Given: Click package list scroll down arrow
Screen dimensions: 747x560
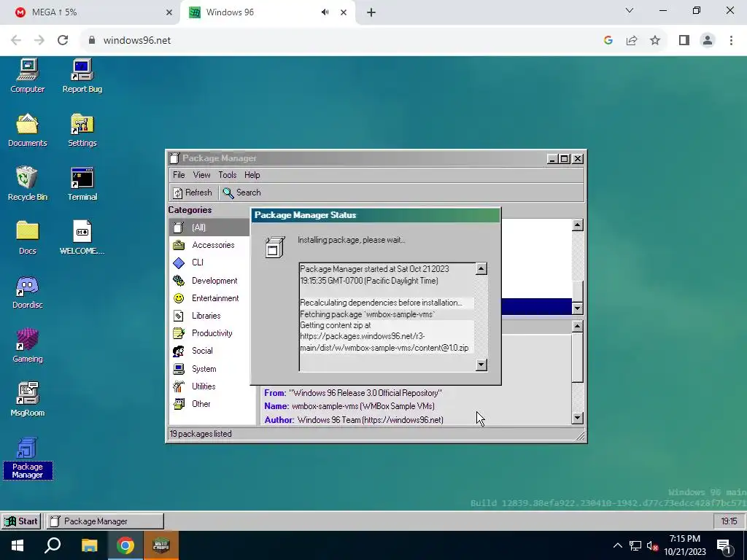Looking at the screenshot, I should tap(578, 308).
